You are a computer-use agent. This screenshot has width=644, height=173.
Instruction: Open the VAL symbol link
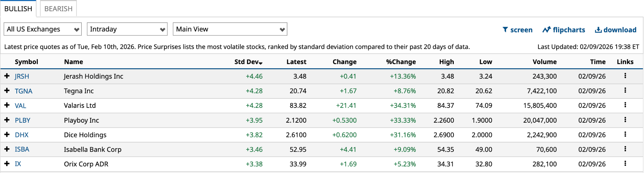coord(20,106)
